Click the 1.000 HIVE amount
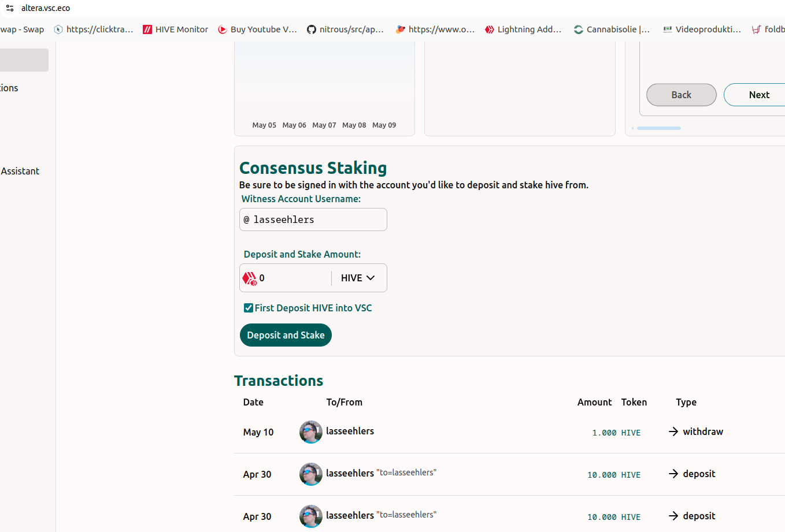Viewport: 785px width, 532px height. click(616, 433)
